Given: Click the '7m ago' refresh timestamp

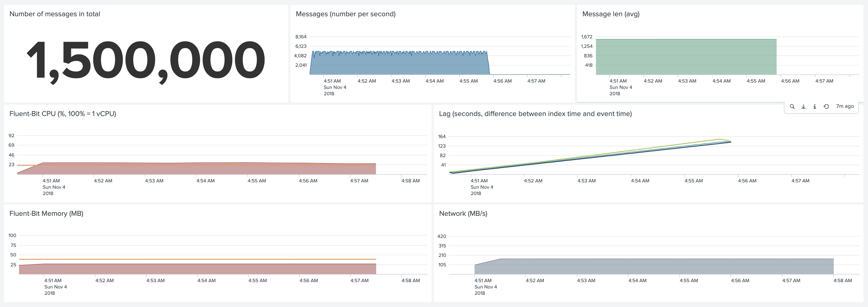Looking at the screenshot, I should (845, 106).
